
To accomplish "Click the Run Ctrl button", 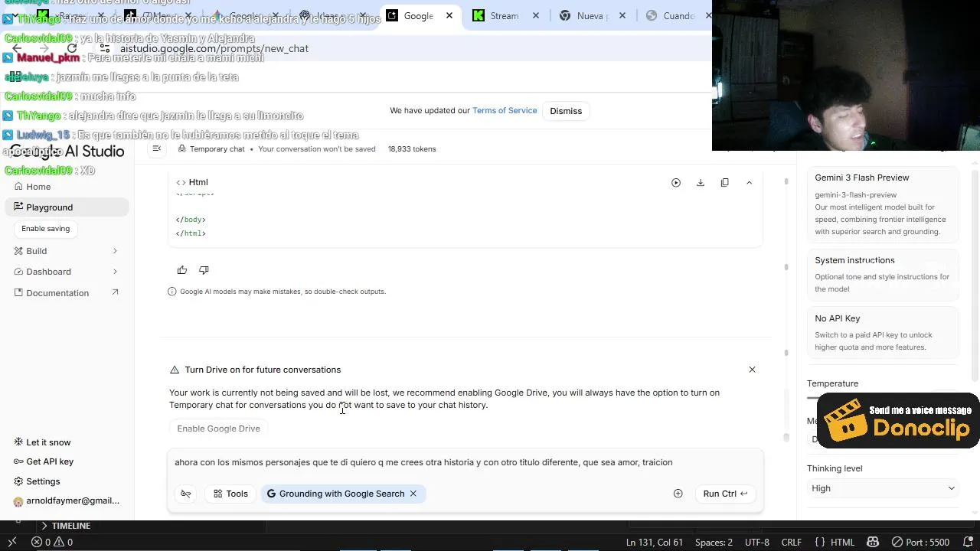I will coord(725,494).
